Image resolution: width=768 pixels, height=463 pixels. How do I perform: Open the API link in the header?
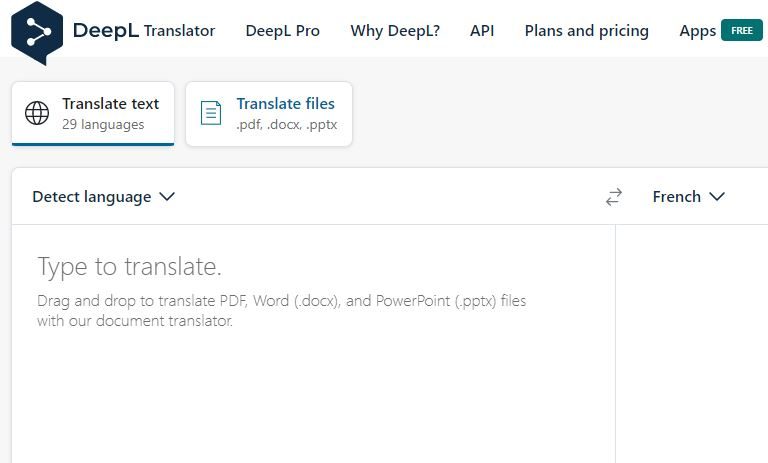482,31
